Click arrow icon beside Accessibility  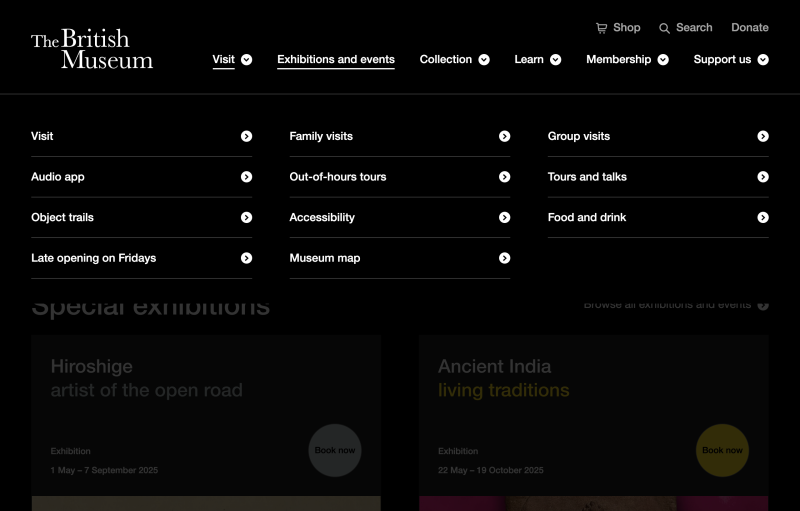coord(505,218)
